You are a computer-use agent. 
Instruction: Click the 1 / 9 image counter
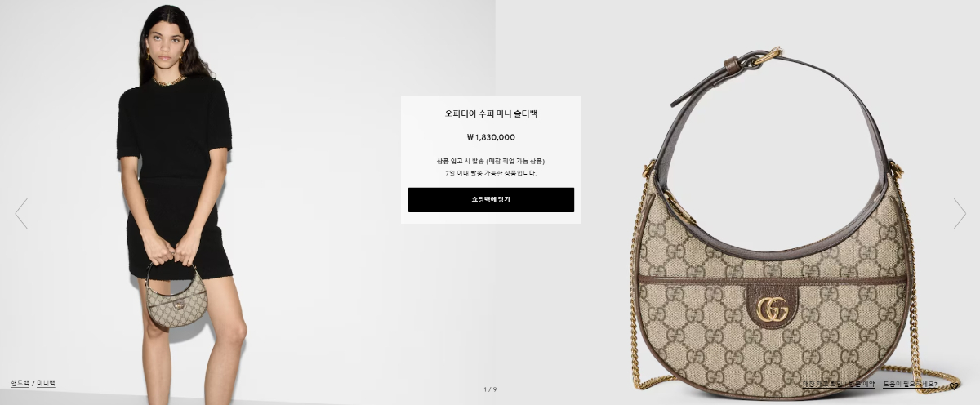(x=490, y=389)
